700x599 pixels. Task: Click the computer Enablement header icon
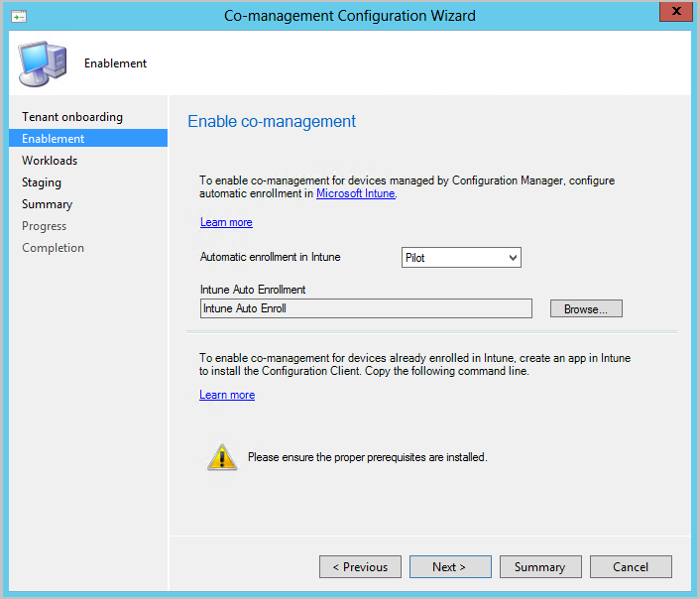coord(43,63)
